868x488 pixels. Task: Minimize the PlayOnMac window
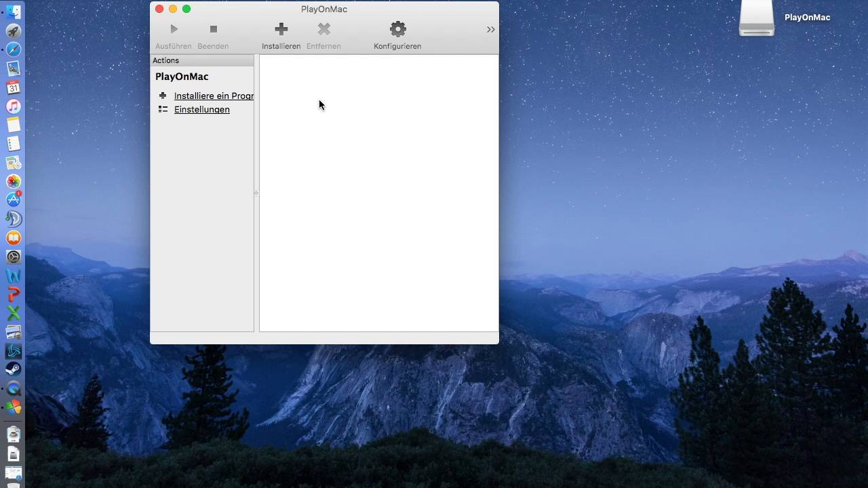point(173,9)
